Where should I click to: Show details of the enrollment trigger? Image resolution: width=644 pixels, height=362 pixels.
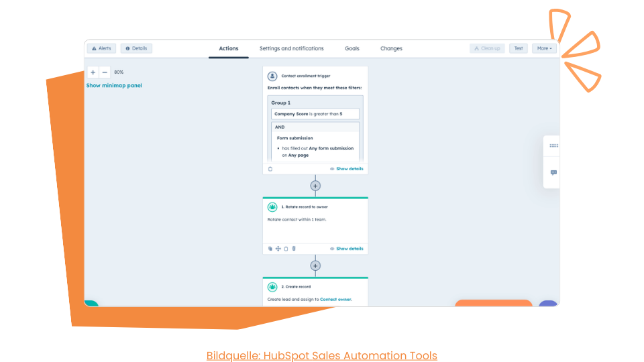(347, 169)
